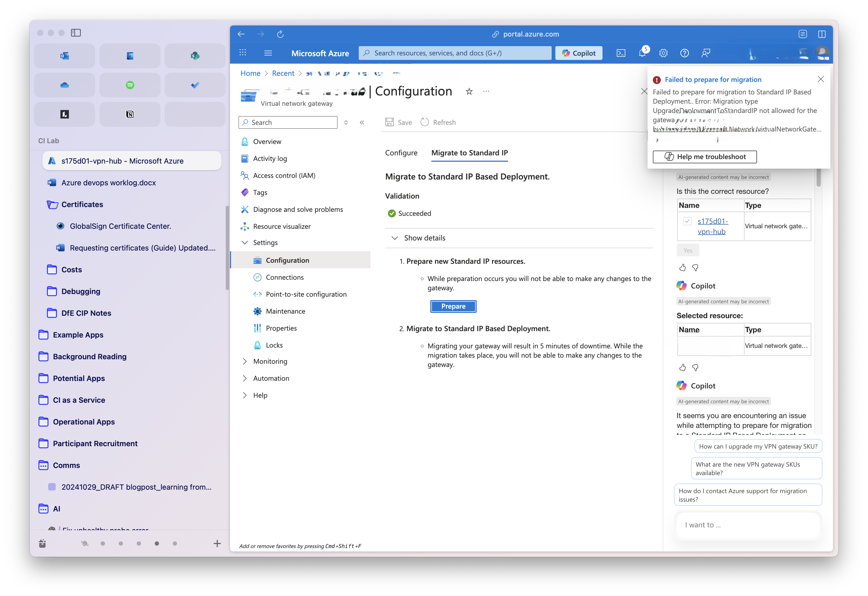
Task: Click the blue Prepare button
Action: pos(453,306)
